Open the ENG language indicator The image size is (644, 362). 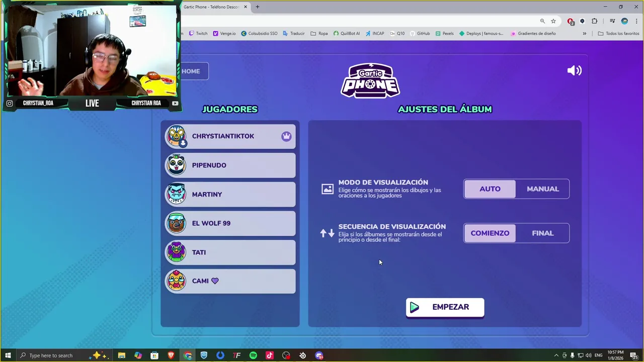point(598,355)
